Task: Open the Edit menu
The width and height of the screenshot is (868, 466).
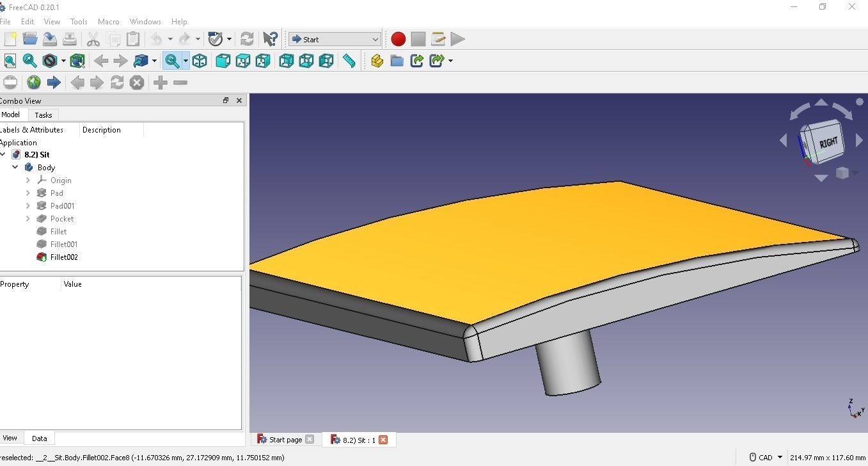Action: coord(27,21)
